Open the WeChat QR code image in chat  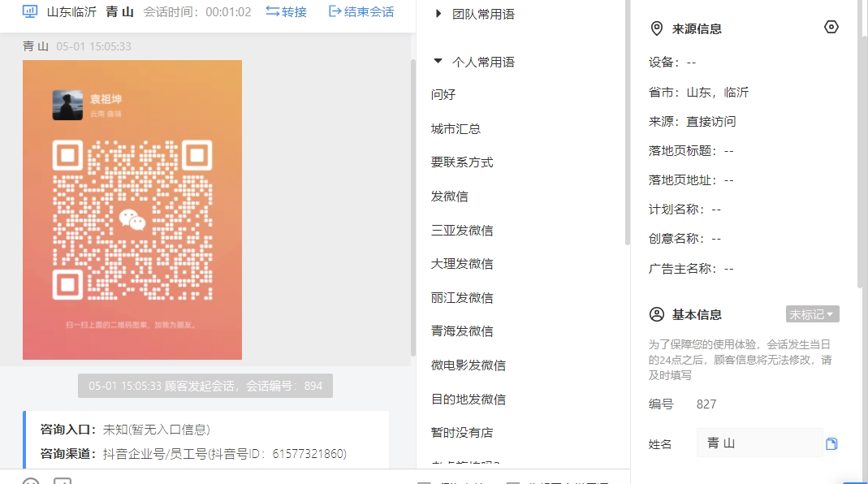(132, 210)
